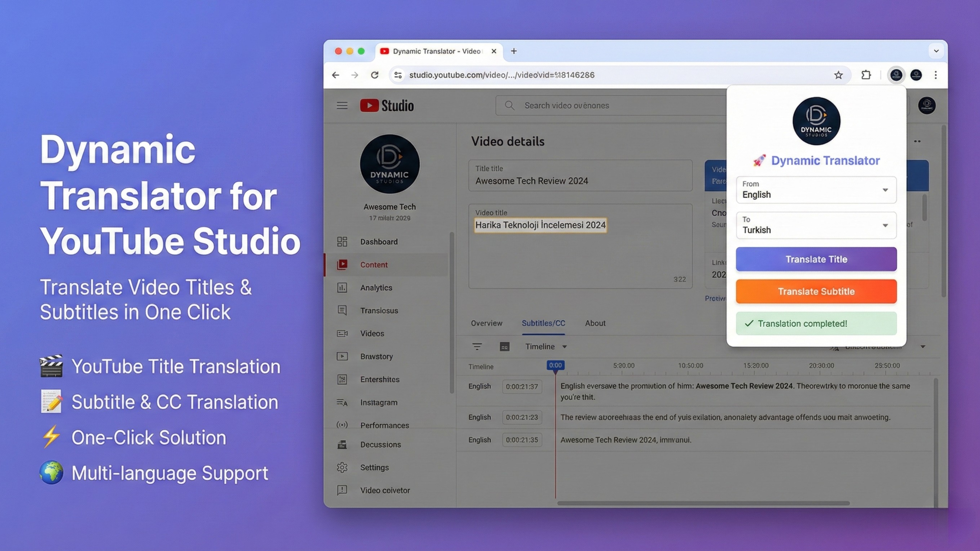Viewport: 980px width, 551px height.
Task: Toggle the filter control above the timeline
Action: click(477, 347)
